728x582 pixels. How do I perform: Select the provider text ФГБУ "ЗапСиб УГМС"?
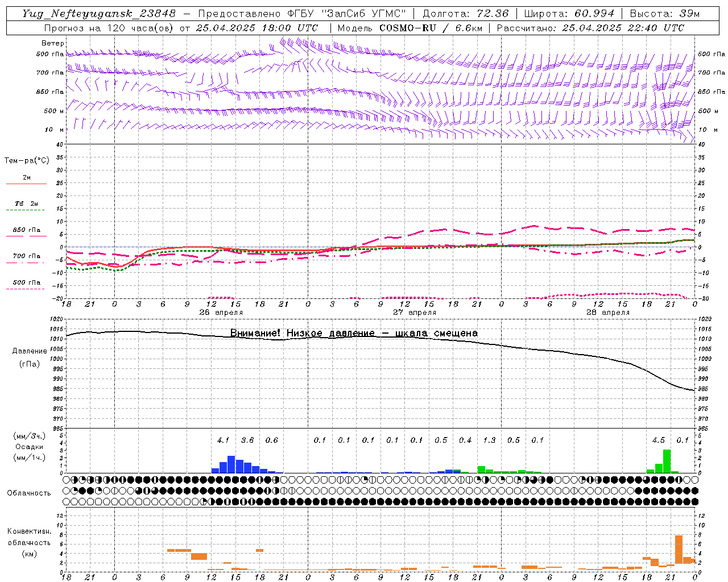[x=346, y=14]
